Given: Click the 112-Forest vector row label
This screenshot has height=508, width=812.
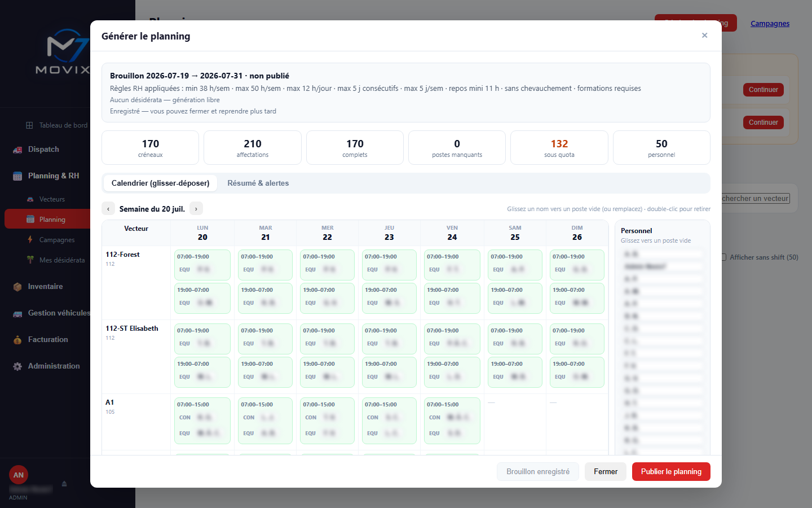Looking at the screenshot, I should point(122,255).
